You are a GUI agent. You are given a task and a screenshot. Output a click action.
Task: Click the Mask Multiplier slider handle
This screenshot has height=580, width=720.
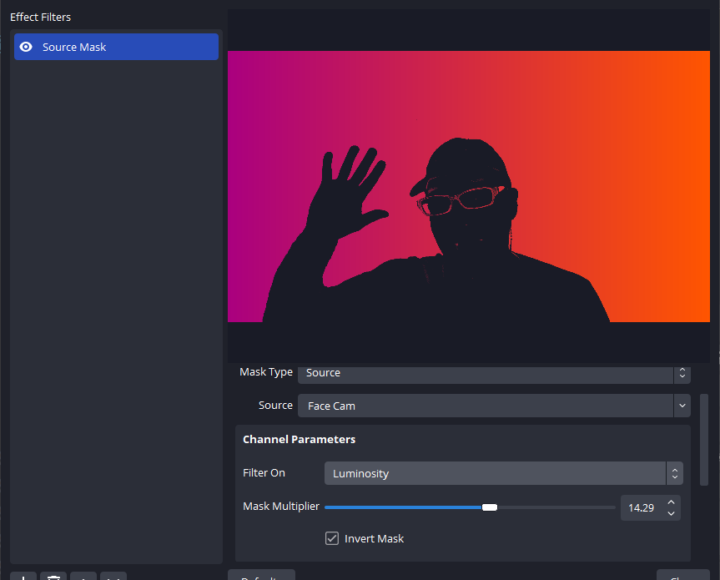pos(489,508)
